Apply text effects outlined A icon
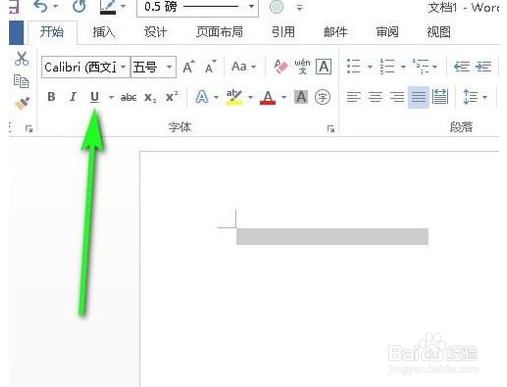The image size is (507, 387). (x=202, y=97)
